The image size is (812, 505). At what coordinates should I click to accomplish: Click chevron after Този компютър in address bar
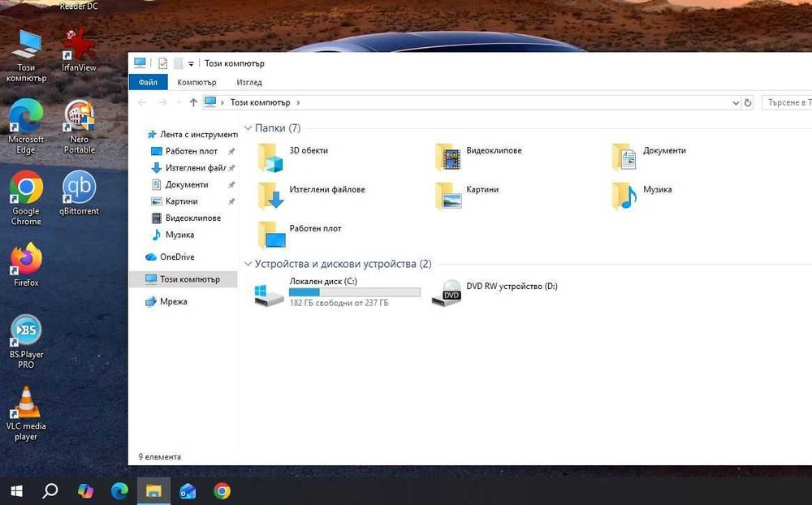point(298,102)
